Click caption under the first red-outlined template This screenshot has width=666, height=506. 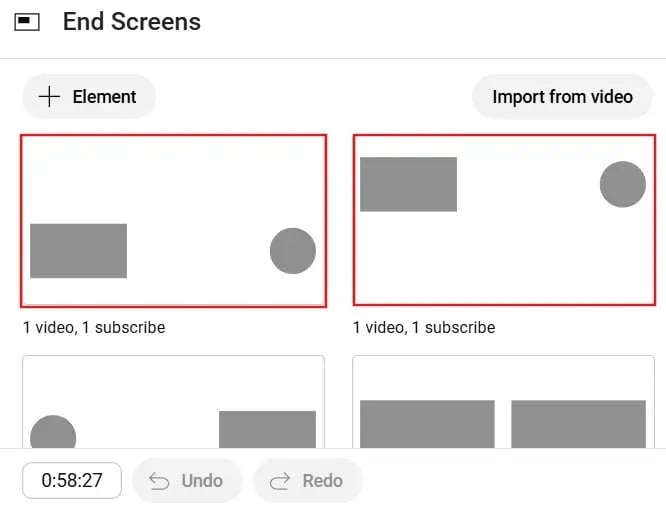pyautogui.click(x=94, y=327)
